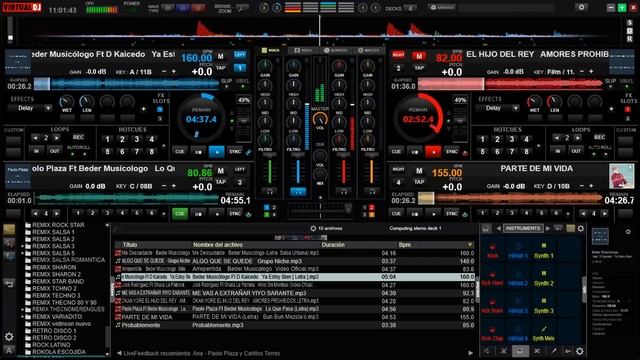Select the Probablemente track row
Screen dimensions: 640x360
[294, 325]
